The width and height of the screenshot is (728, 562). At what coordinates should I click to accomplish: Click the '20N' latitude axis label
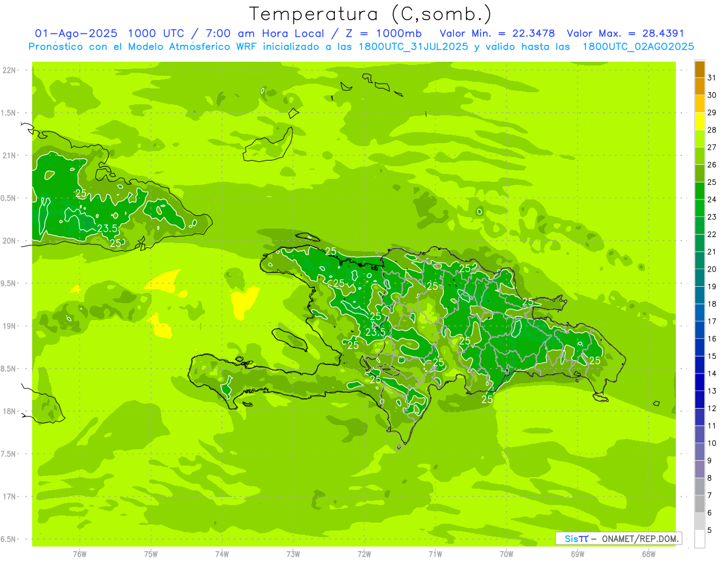tap(9, 241)
